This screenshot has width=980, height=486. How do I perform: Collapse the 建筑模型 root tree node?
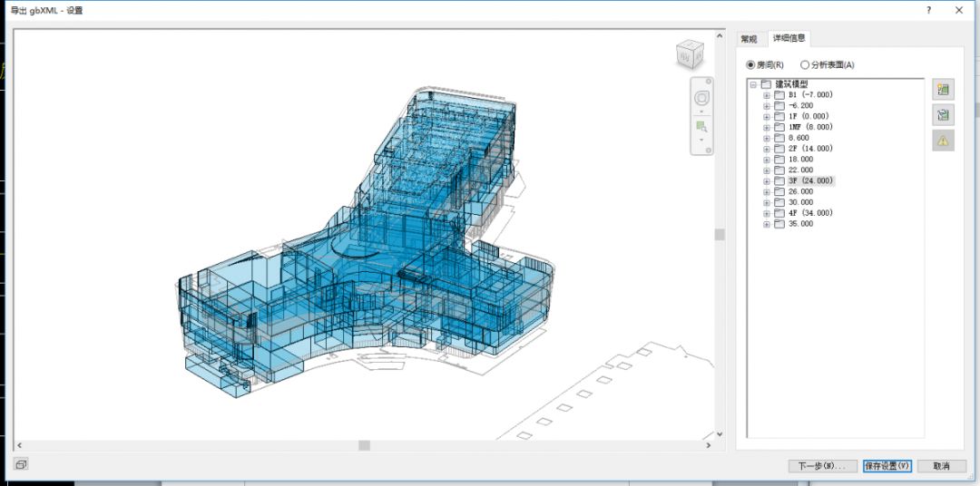[753, 84]
